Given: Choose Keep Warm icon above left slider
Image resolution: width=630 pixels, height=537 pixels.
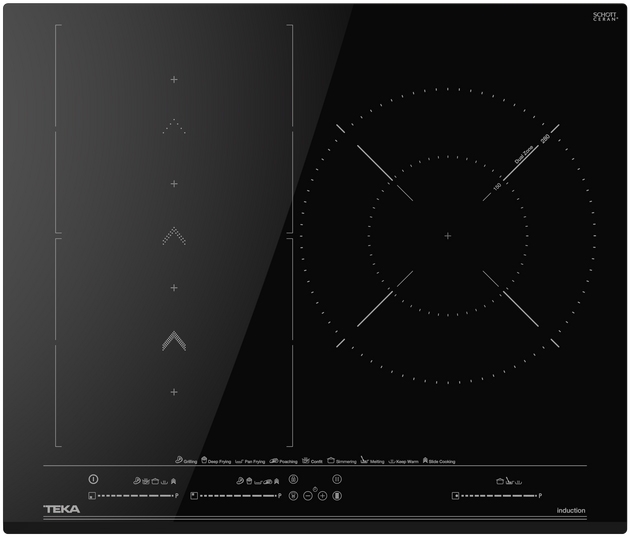Looking at the screenshot, I should pos(164,482).
